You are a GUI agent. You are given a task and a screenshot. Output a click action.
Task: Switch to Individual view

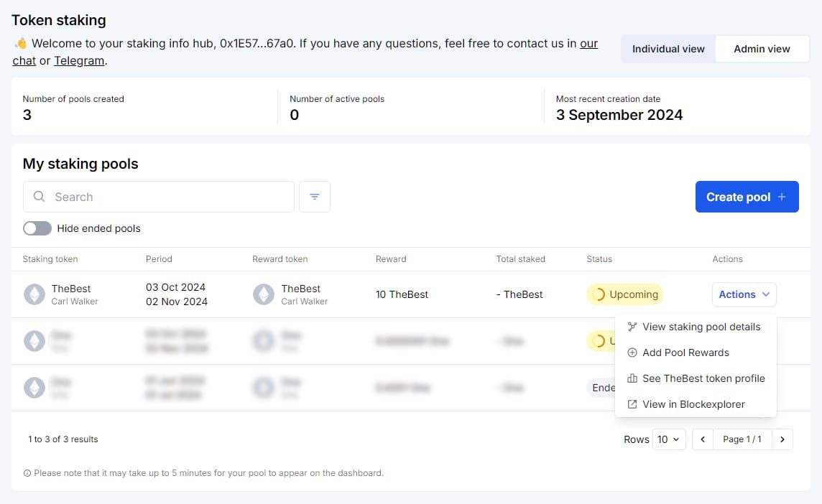[668, 49]
